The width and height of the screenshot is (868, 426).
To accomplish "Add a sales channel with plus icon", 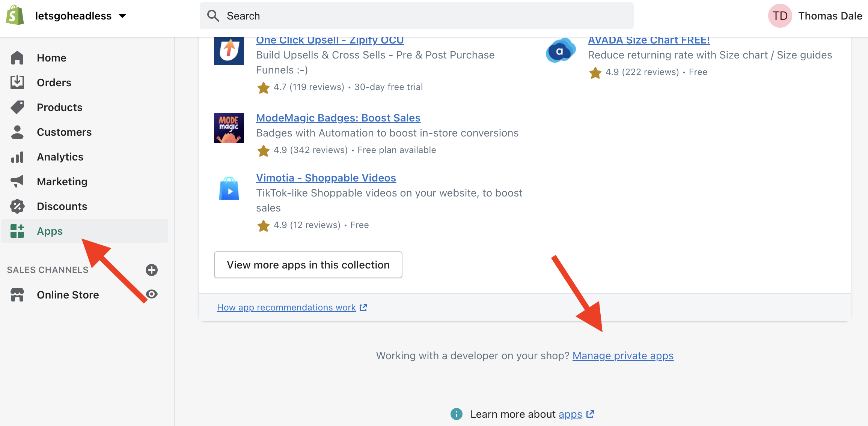I will click(x=152, y=270).
